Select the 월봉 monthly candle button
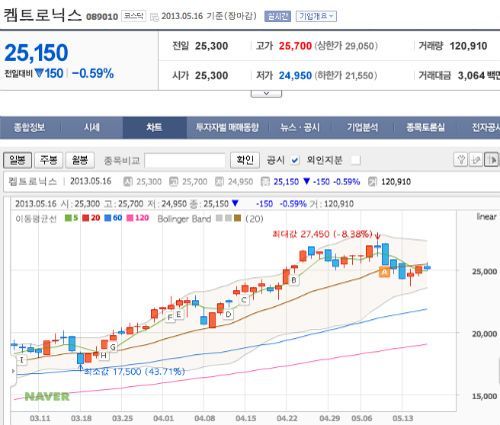 (x=80, y=160)
